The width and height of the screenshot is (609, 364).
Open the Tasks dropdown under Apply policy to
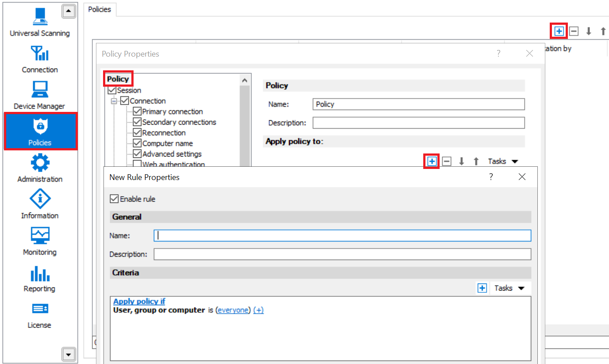pyautogui.click(x=503, y=161)
